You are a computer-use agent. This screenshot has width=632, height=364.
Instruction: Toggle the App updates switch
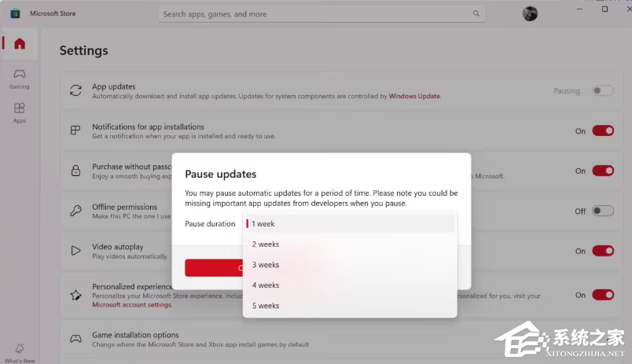tap(603, 90)
